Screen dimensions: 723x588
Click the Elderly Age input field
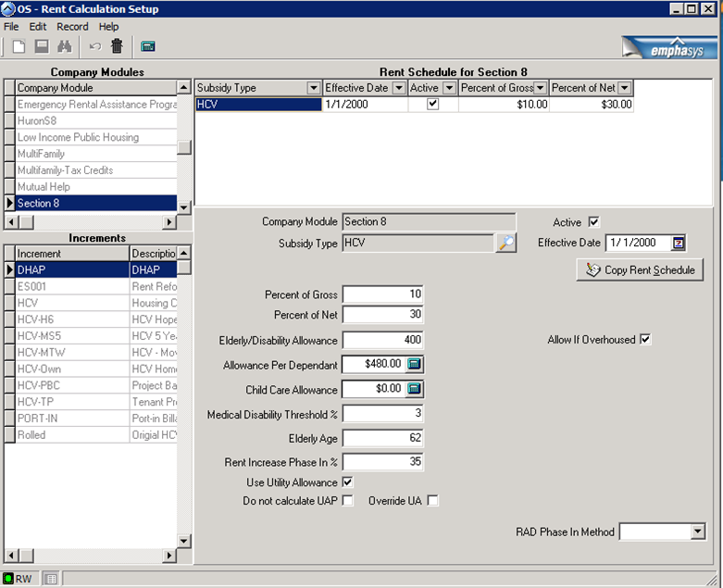point(383,437)
